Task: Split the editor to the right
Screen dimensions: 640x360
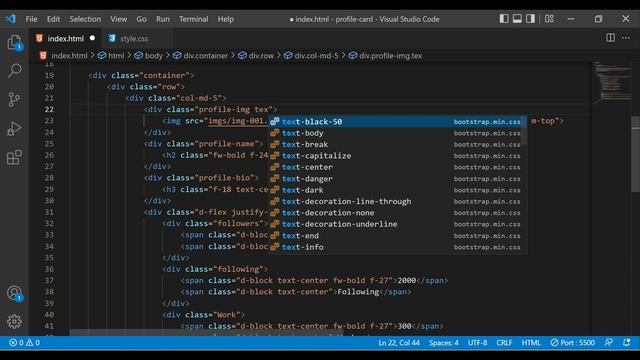Action: point(610,38)
